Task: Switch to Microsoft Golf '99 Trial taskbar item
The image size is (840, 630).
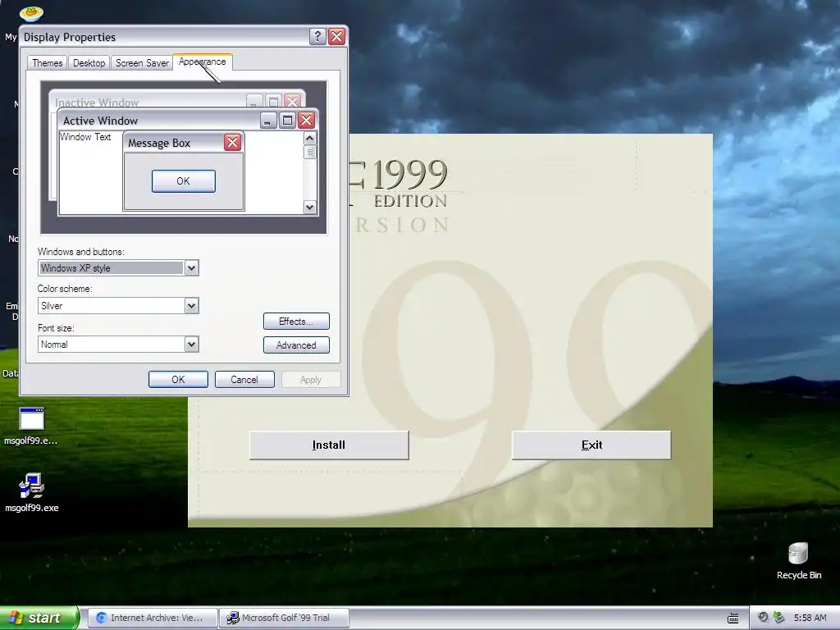Action: pos(284,618)
